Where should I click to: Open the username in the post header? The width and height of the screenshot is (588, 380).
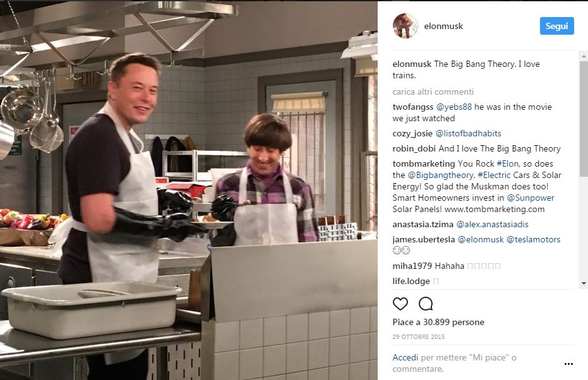[x=443, y=27]
